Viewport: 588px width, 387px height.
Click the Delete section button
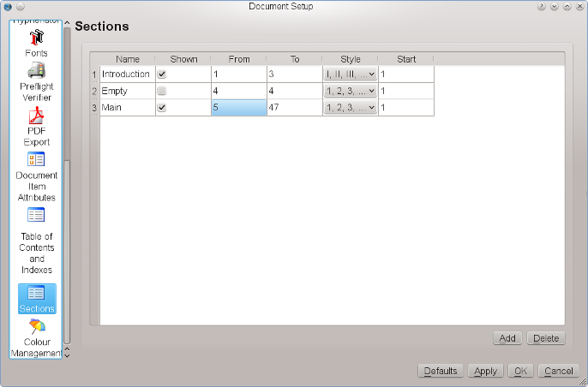click(546, 338)
